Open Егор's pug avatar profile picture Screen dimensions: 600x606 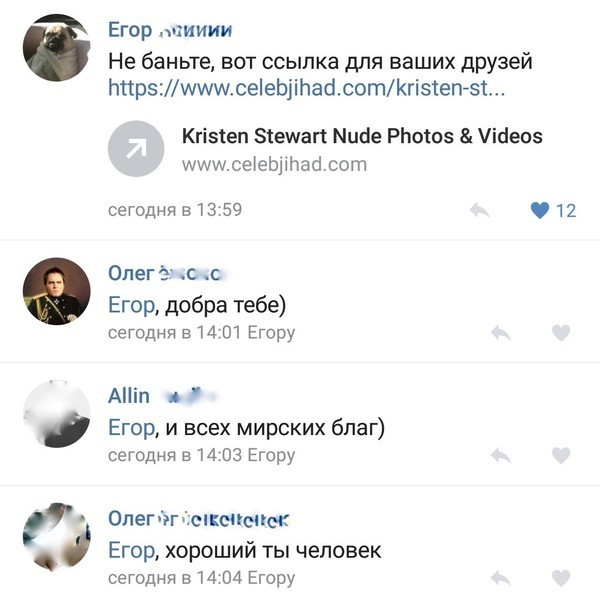[x=56, y=48]
